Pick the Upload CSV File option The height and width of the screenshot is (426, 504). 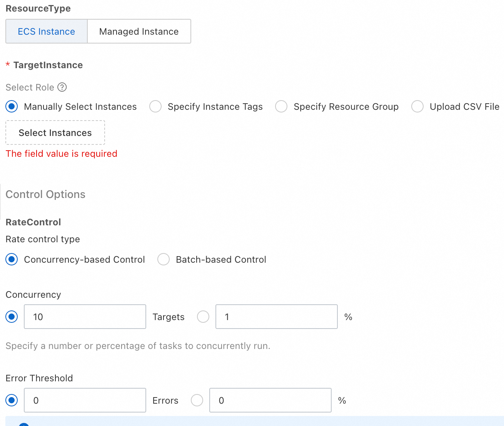coord(417,107)
